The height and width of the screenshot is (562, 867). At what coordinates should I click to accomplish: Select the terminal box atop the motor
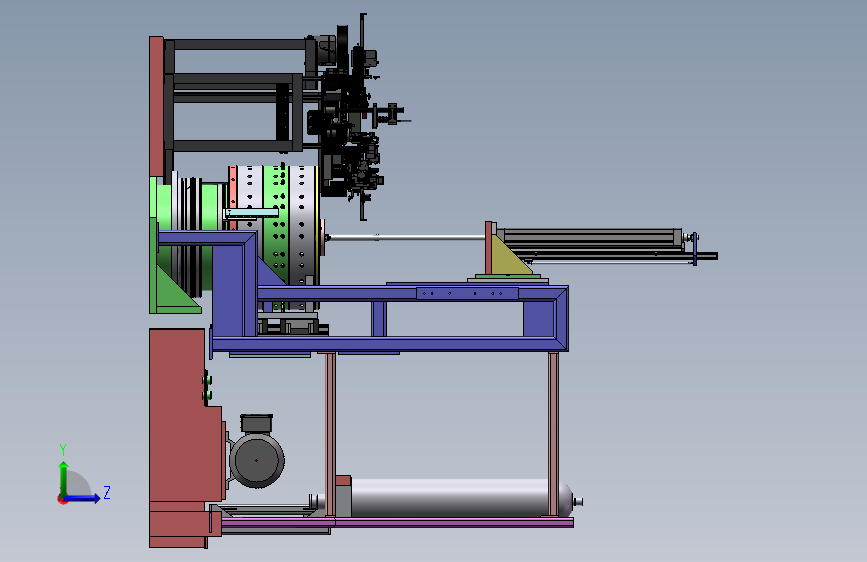pos(257,423)
